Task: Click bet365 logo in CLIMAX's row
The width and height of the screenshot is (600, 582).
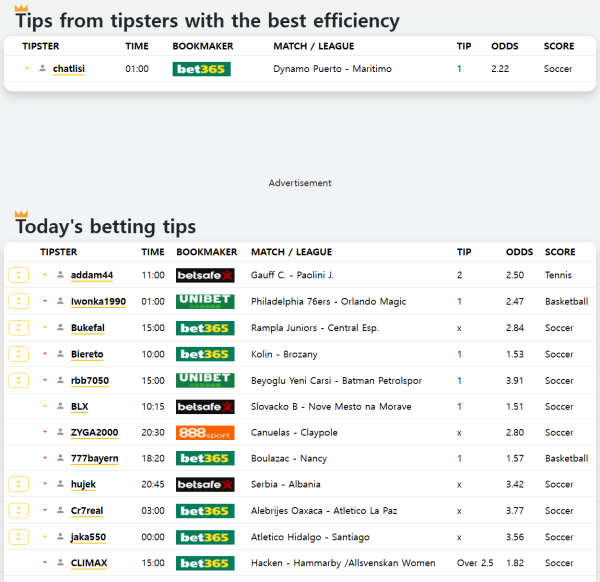Action: (205, 563)
